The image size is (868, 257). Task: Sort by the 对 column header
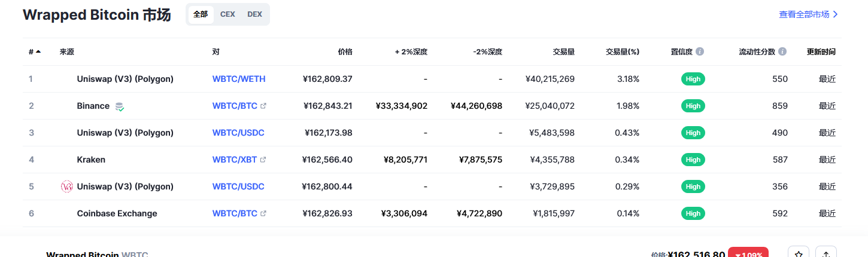(216, 52)
